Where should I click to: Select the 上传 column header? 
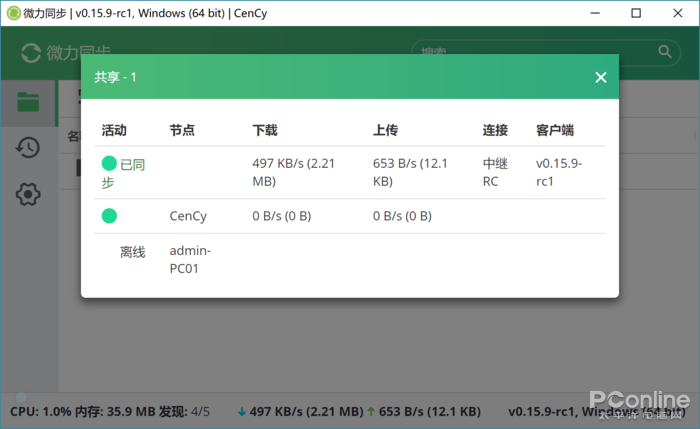point(385,130)
